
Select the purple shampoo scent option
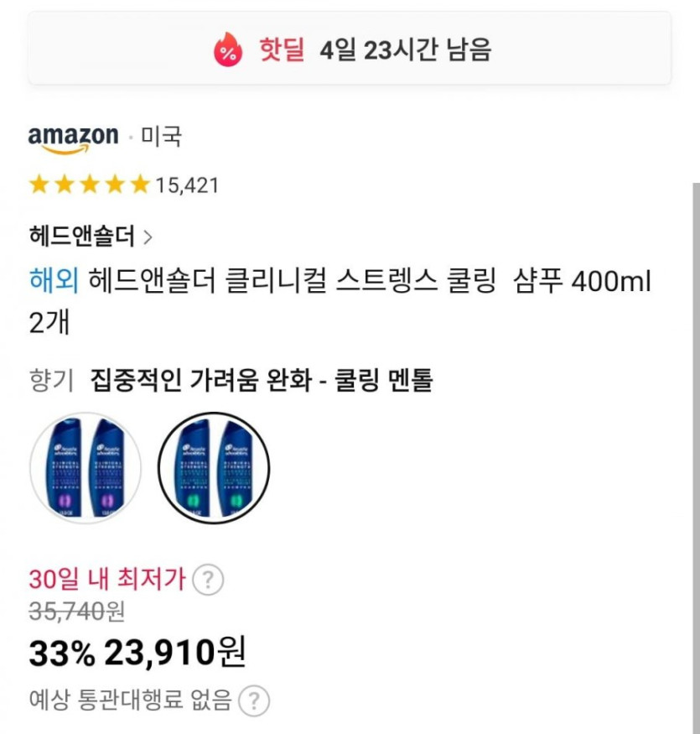click(x=86, y=467)
